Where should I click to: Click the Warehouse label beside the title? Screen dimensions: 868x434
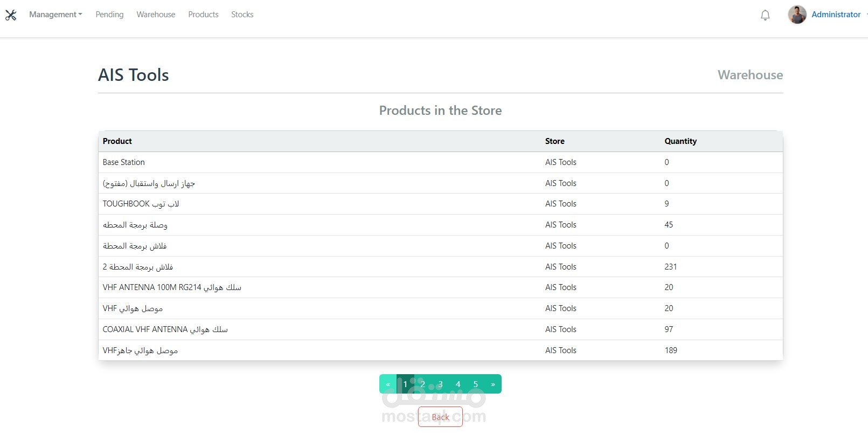750,75
